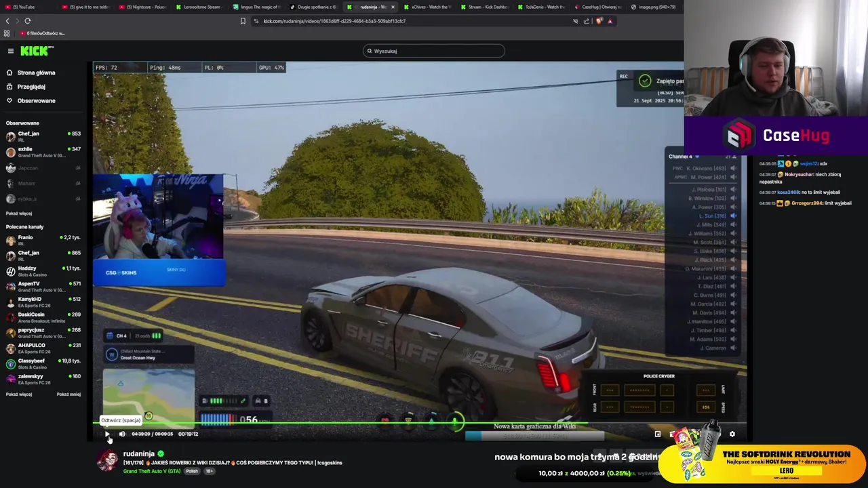
Task: Click the Wyszukaj search field
Action: click(434, 51)
